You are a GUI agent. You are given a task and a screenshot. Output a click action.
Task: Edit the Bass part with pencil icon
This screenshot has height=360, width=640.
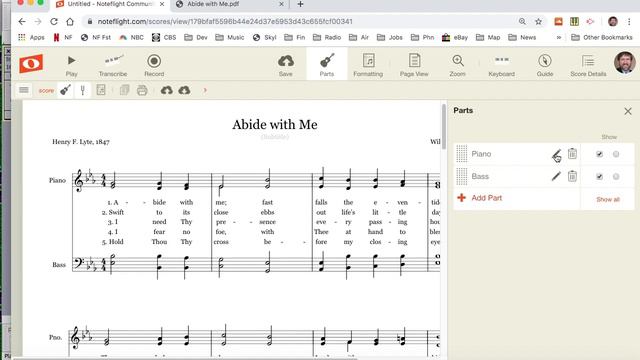(556, 176)
